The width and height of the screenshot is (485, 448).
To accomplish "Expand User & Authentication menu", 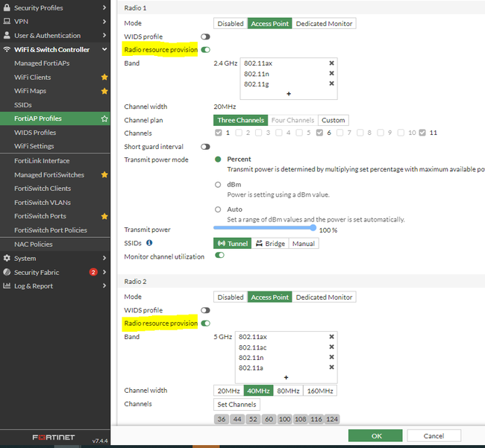I will click(x=104, y=35).
